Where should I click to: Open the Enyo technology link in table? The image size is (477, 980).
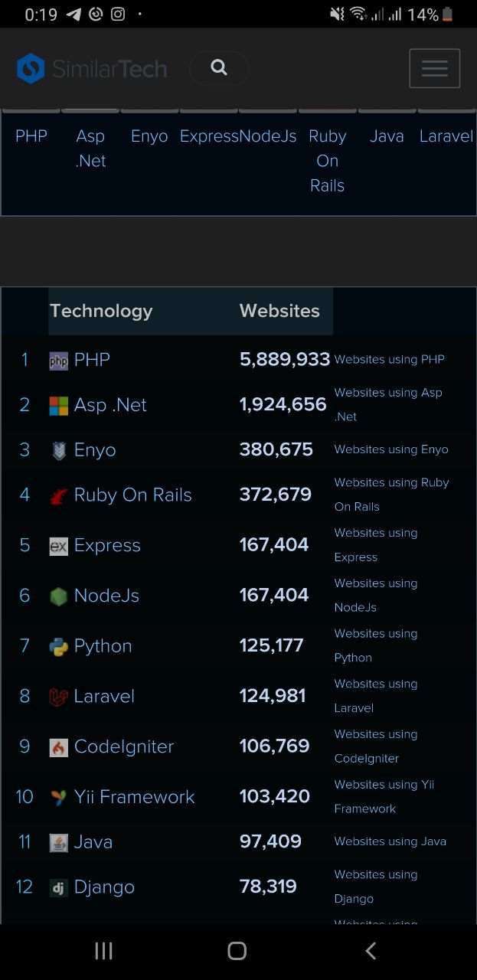[95, 450]
